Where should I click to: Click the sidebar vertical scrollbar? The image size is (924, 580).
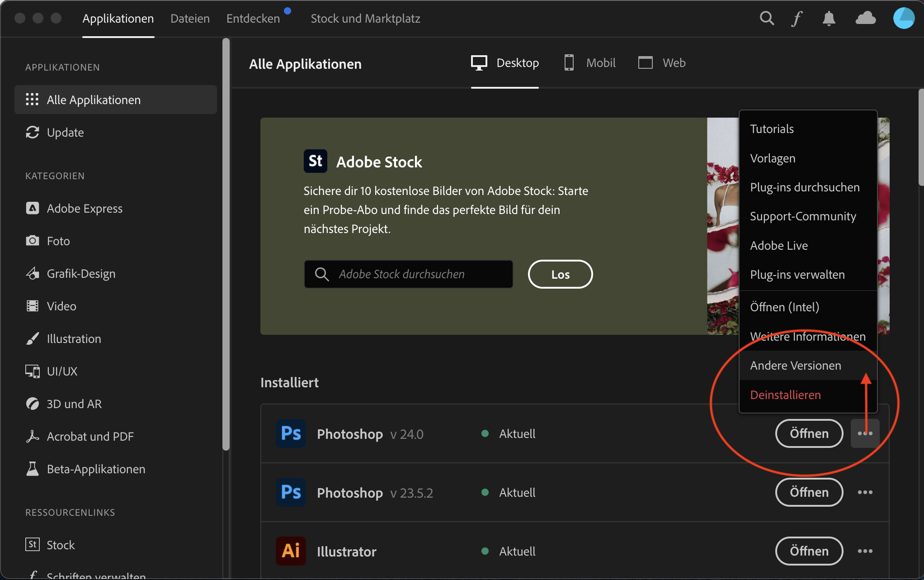tap(226, 244)
